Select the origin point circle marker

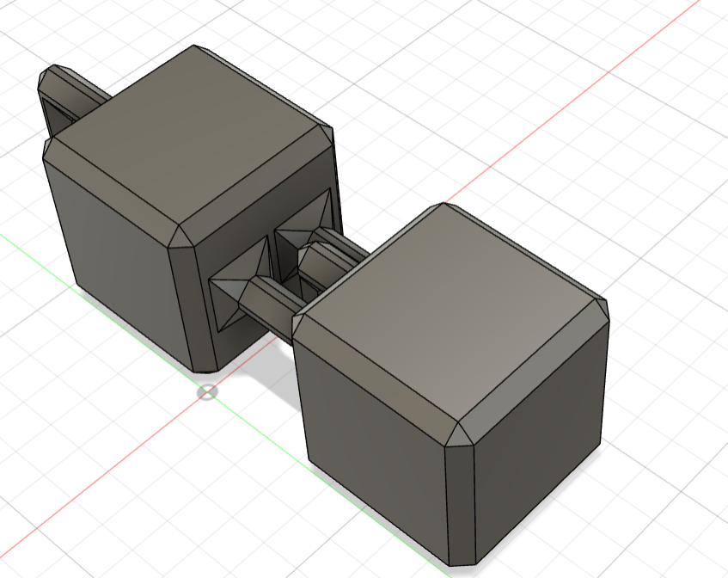(x=207, y=392)
